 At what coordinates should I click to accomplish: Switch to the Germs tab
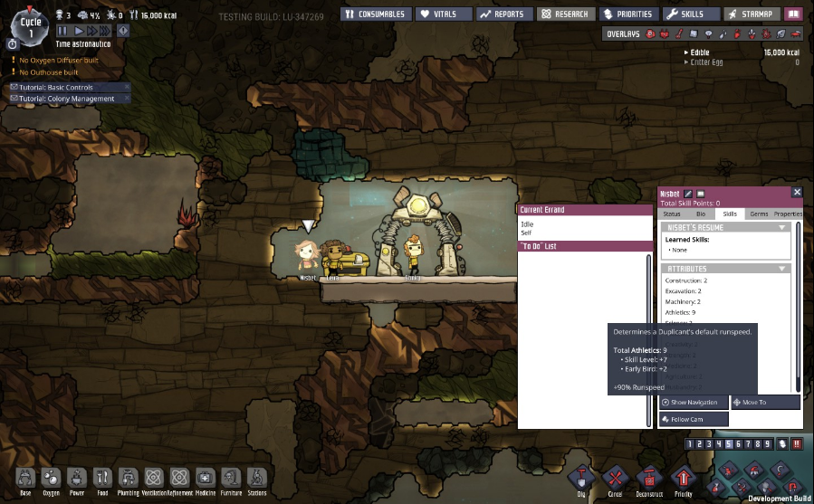click(x=759, y=214)
